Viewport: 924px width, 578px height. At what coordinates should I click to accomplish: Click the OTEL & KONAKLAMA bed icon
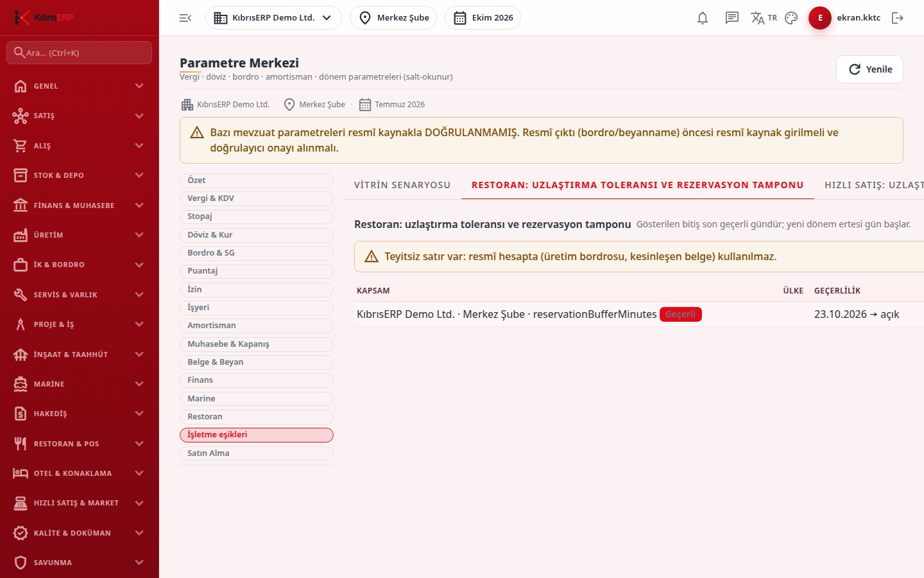[21, 473]
